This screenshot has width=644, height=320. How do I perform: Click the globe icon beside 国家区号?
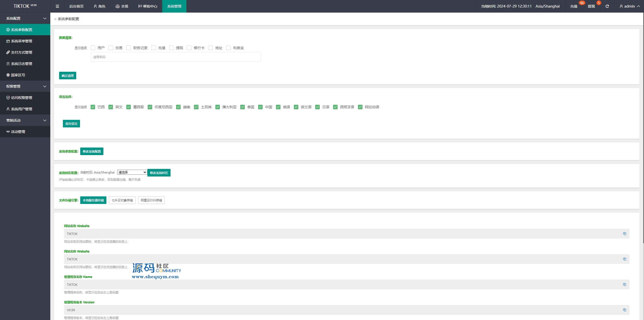tap(8, 75)
